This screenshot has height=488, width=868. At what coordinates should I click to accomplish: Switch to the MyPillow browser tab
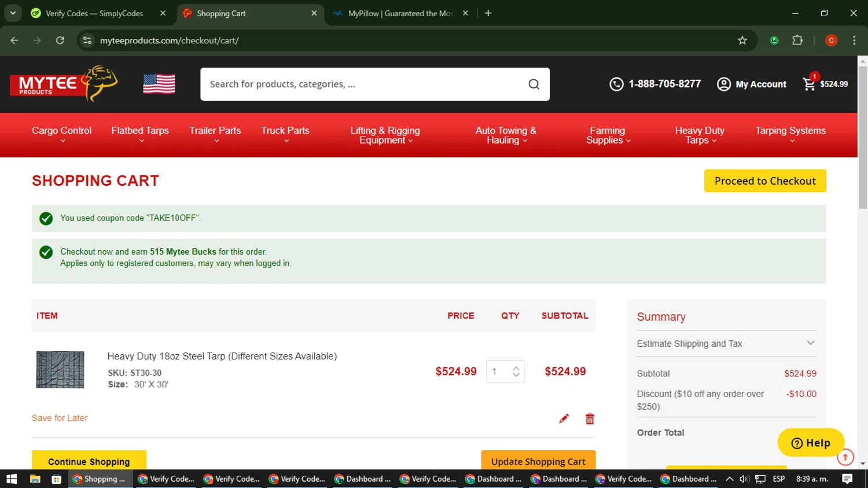(400, 13)
